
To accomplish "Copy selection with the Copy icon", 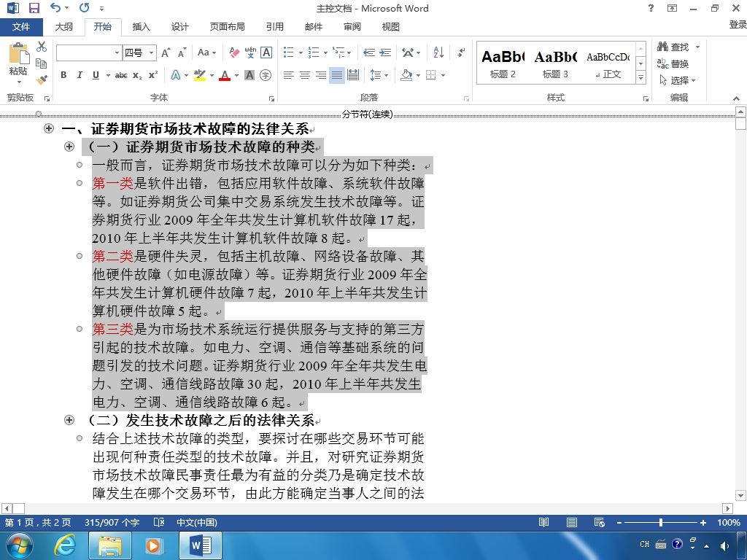I will 42,63.
